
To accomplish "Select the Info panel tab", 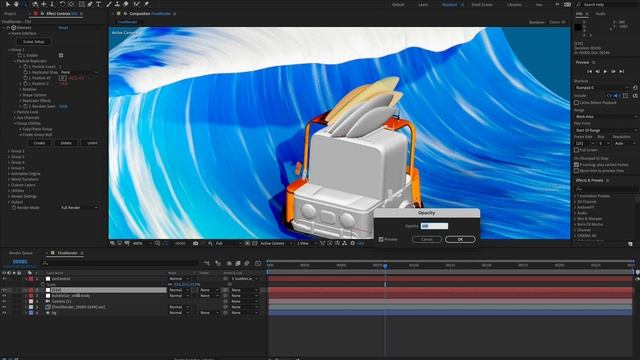I will (579, 14).
